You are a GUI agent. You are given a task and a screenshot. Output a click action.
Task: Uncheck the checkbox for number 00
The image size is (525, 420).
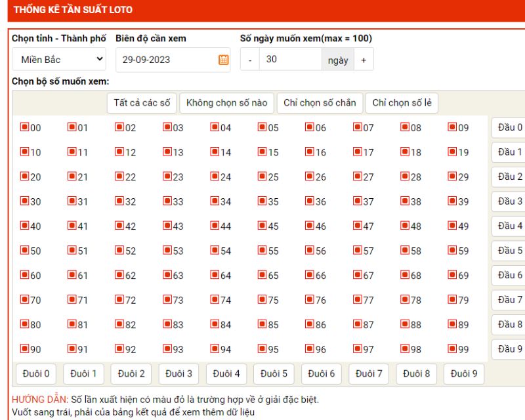[24, 127]
